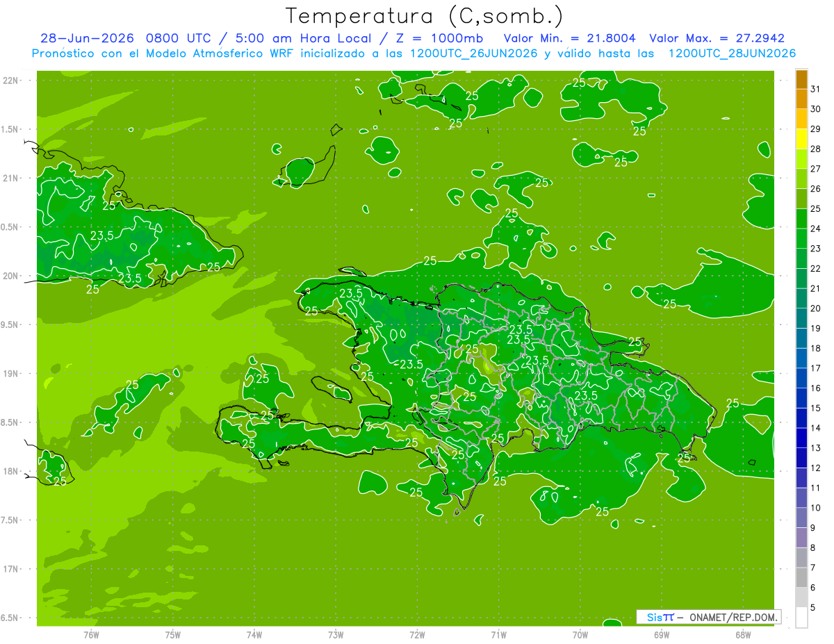Click the "68W" longitude axis label
Screen dimensions: 834x644
point(743,635)
